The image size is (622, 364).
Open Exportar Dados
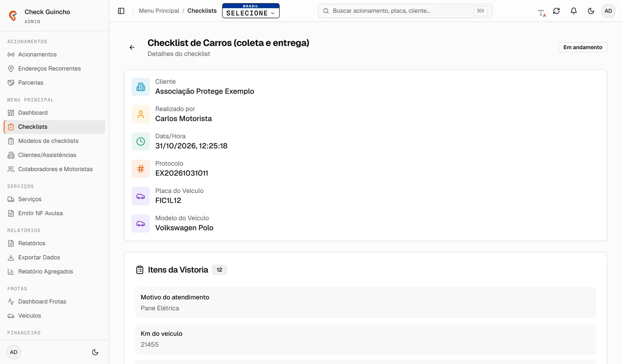coord(54,258)
